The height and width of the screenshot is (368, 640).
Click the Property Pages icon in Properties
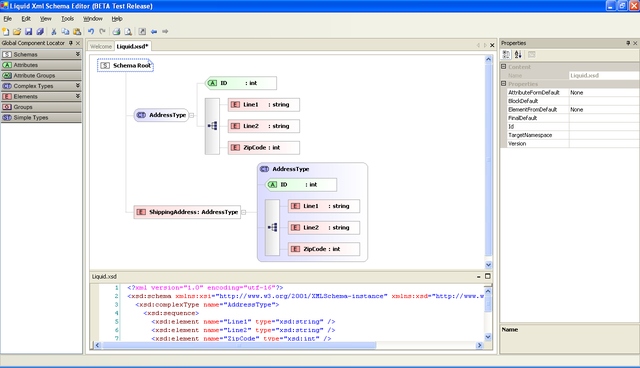click(531, 54)
